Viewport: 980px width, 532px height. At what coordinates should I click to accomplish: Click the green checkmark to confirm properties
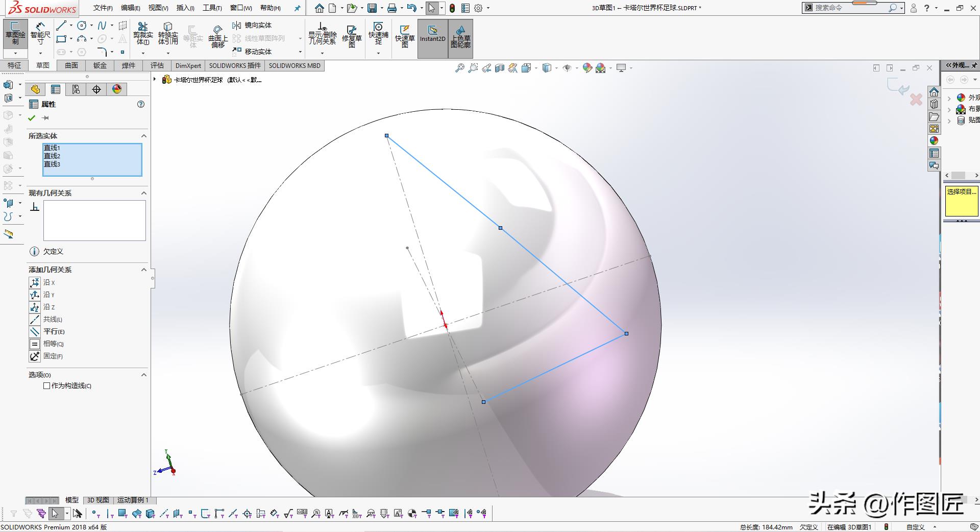pyautogui.click(x=32, y=118)
